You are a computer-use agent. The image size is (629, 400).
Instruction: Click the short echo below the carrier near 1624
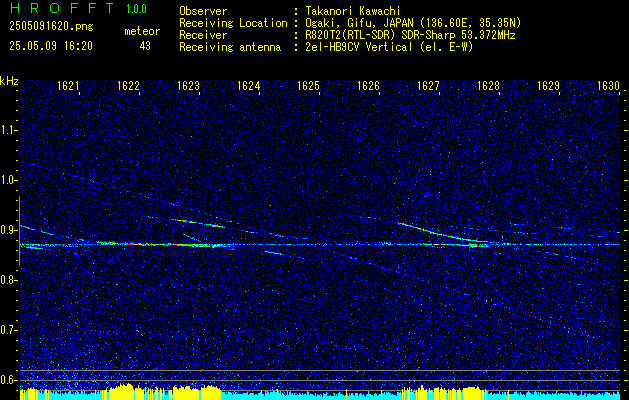[274, 253]
